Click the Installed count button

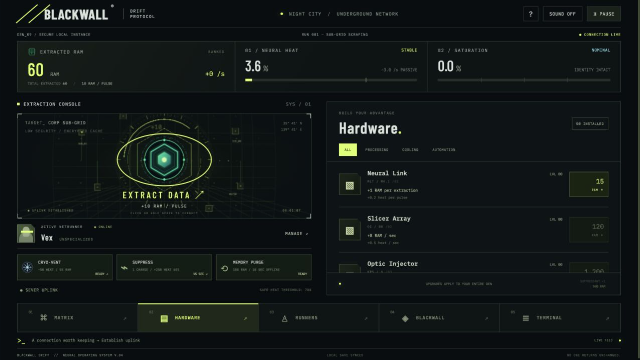point(590,123)
